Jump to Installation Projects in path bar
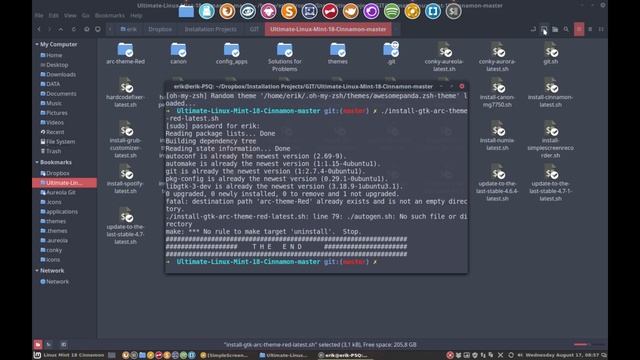This screenshot has width=640, height=360. [x=211, y=29]
